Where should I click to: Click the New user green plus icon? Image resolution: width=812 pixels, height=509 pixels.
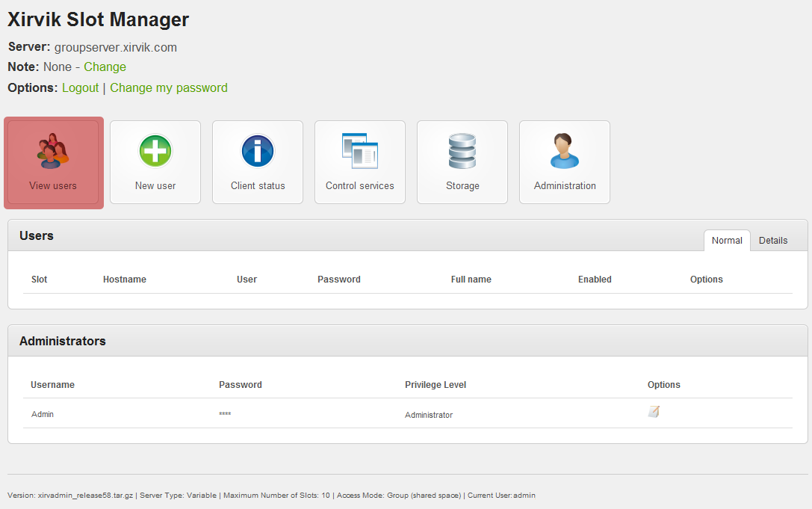coord(155,151)
